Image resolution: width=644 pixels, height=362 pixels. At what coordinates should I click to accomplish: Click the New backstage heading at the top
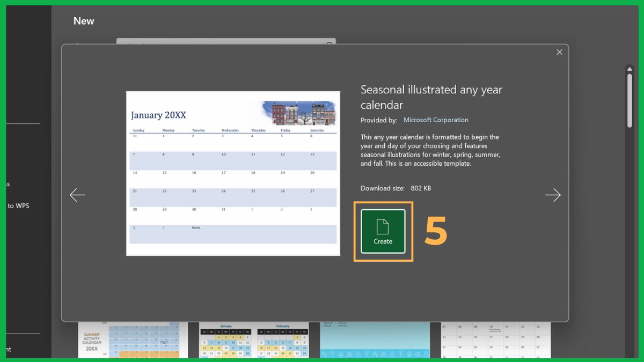coord(84,21)
